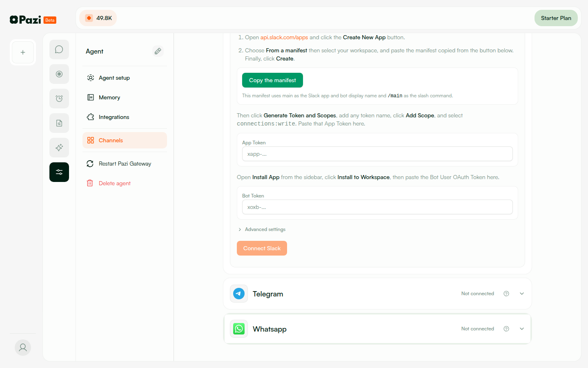Open the document search panel in sidebar
The width and height of the screenshot is (588, 368).
pyautogui.click(x=59, y=123)
